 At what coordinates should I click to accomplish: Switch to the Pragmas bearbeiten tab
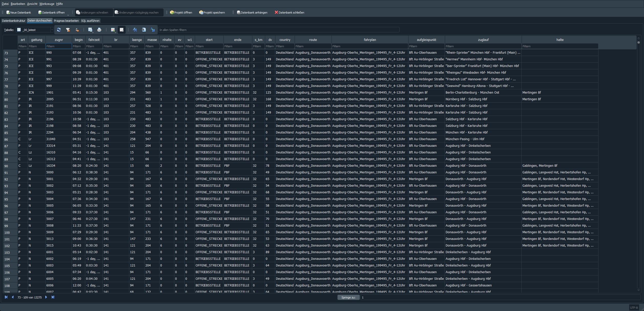[x=66, y=21]
